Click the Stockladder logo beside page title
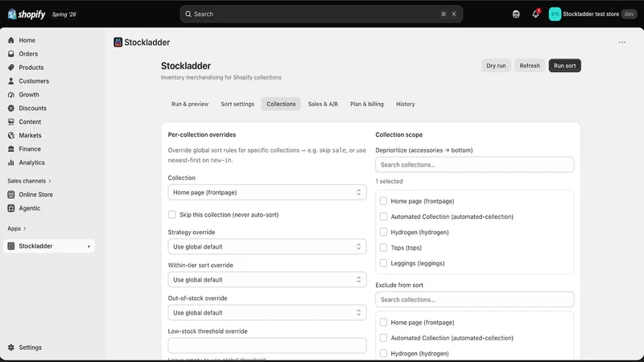 (x=118, y=43)
